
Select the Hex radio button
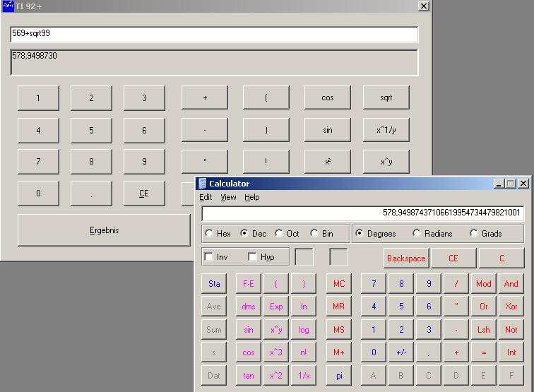click(209, 234)
